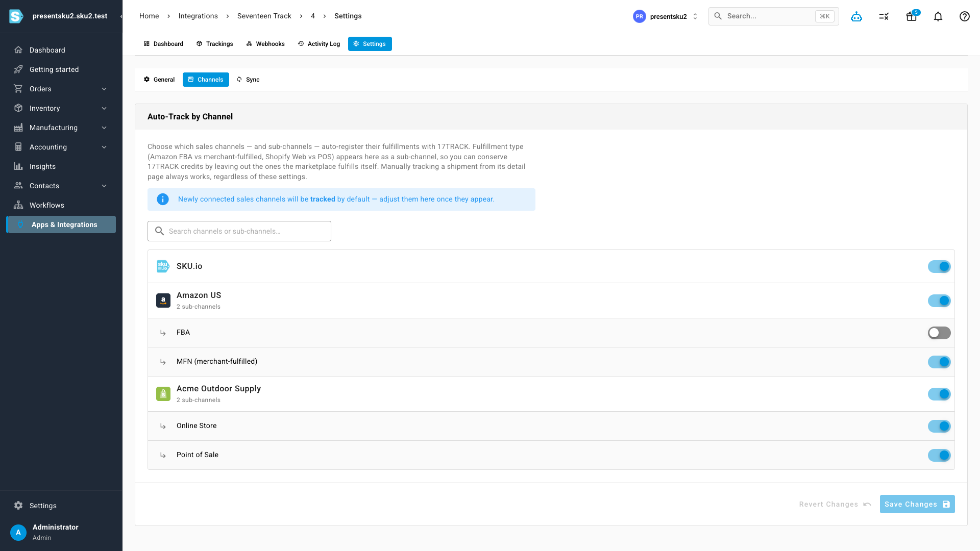Viewport: 980px width, 551px height.
Task: Click the sidebar Settings gear icon
Action: [x=18, y=506]
